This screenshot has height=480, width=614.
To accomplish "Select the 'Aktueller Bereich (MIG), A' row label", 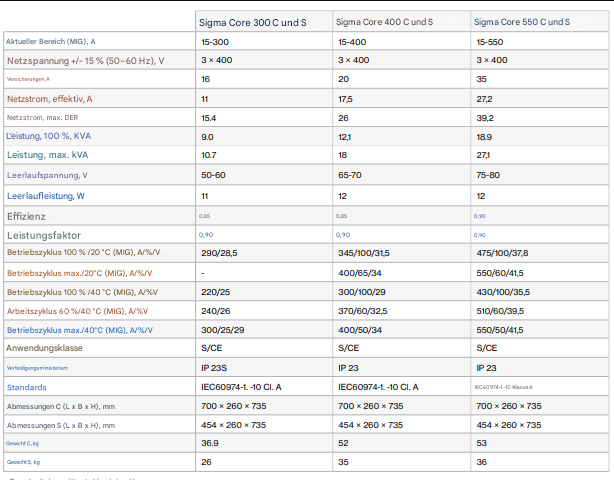I will pos(51,42).
